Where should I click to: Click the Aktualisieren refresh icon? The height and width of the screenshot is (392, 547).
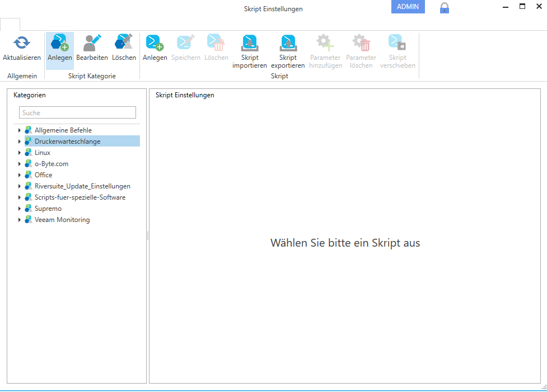point(21,43)
